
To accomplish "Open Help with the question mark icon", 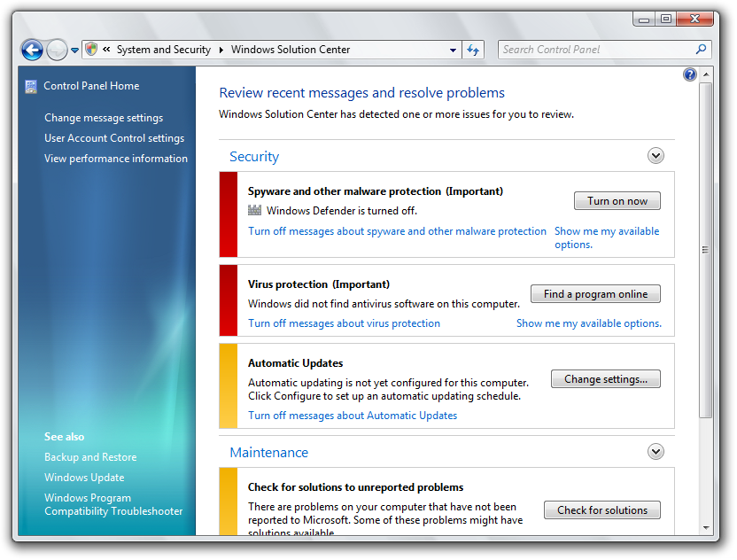I will click(x=689, y=74).
